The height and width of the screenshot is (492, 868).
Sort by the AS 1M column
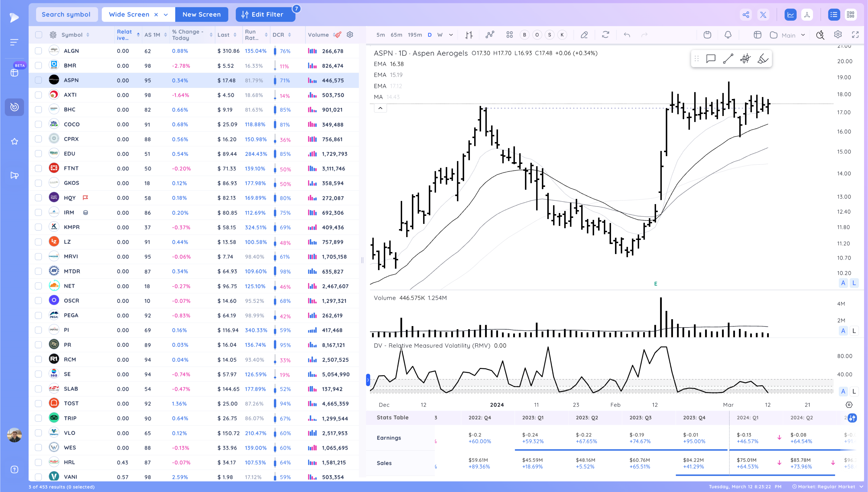coord(165,35)
